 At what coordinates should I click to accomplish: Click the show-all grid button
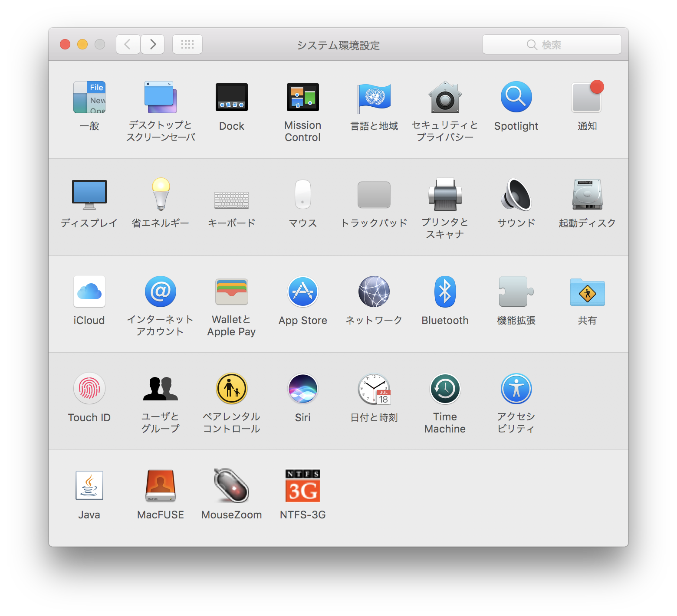(x=187, y=44)
